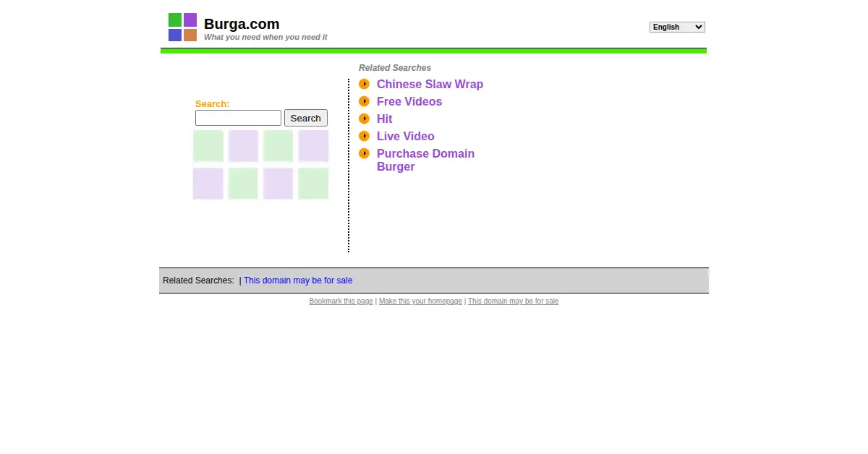Screen dimensions: 868x454
Task: Open the English language dropdown
Action: point(677,27)
